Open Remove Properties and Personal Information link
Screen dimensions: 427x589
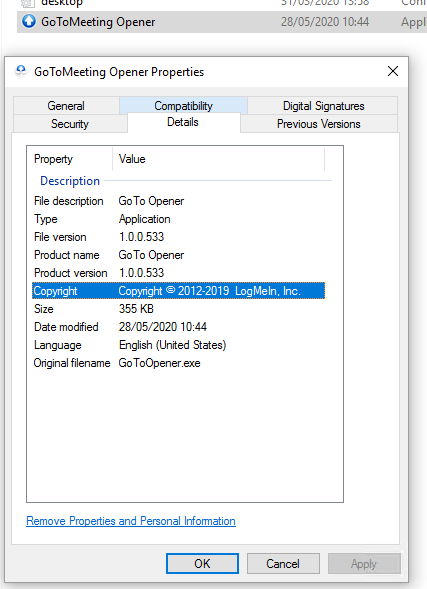pos(131,521)
